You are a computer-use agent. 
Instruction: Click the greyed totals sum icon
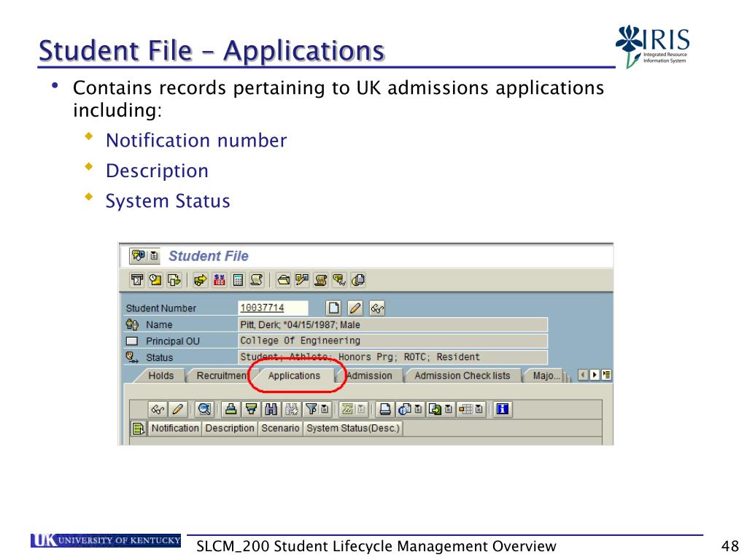347,409
